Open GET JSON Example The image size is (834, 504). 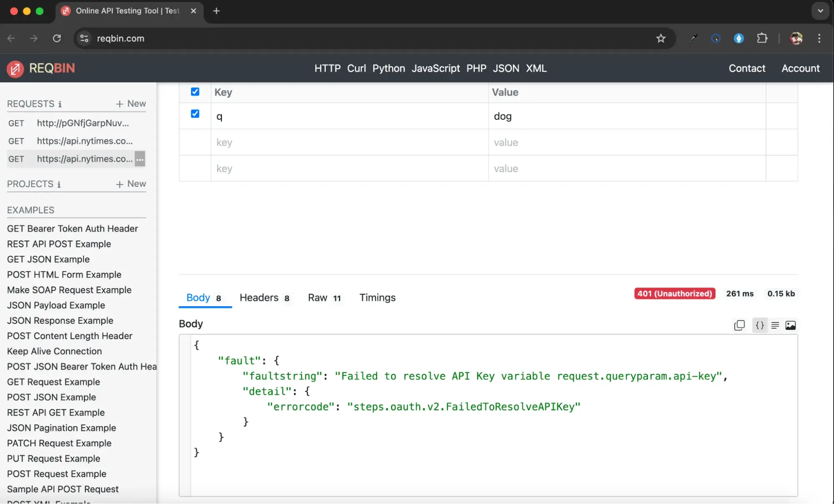tap(48, 260)
